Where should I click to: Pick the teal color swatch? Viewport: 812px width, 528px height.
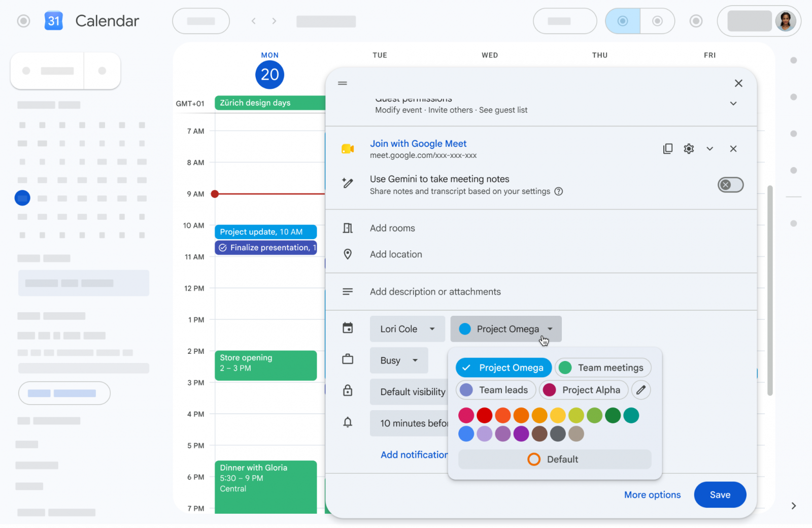pyautogui.click(x=631, y=415)
